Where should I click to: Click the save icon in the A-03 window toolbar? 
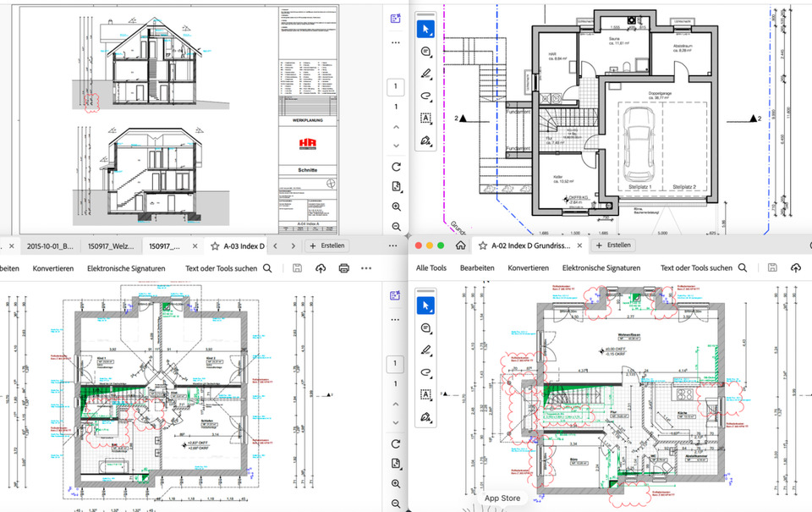tap(298, 268)
